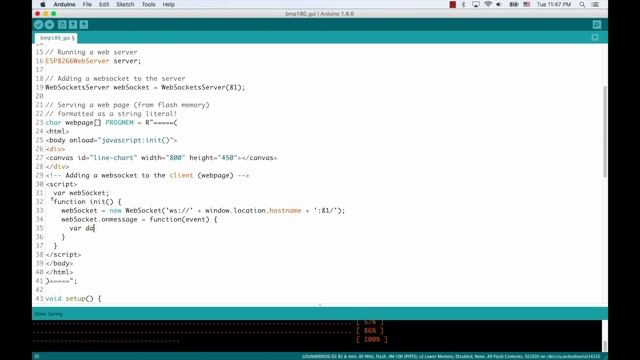Click the 'Adding a websocket to the client' comment
The width and height of the screenshot is (640, 360).
[147, 175]
